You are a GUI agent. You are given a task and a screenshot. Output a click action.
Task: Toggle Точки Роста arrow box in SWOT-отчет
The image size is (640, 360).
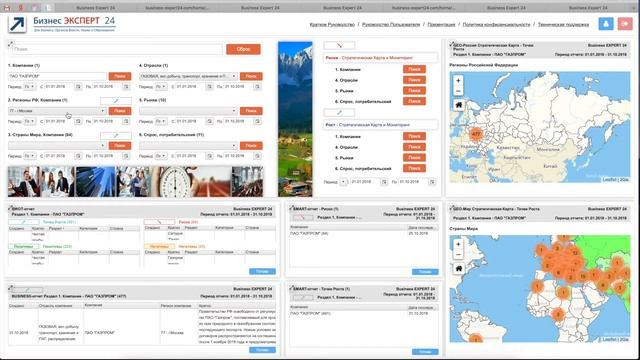[x=24, y=222]
